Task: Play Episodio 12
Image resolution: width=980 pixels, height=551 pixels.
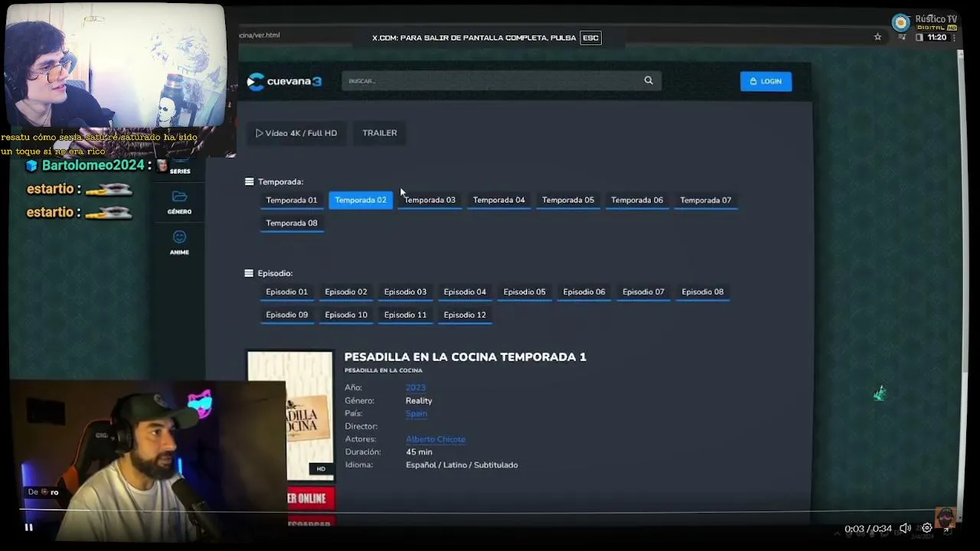Action: coord(465,315)
